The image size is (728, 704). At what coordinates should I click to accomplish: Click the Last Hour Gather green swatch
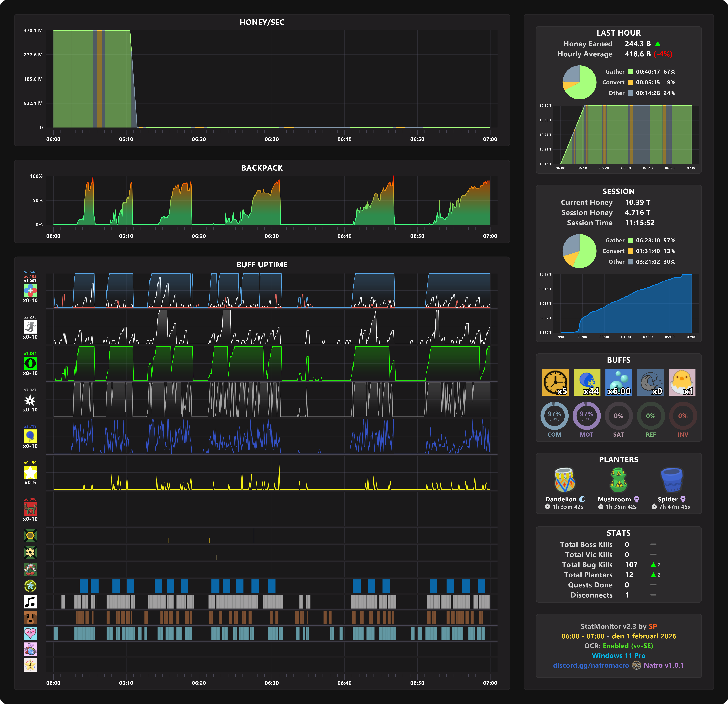click(630, 72)
